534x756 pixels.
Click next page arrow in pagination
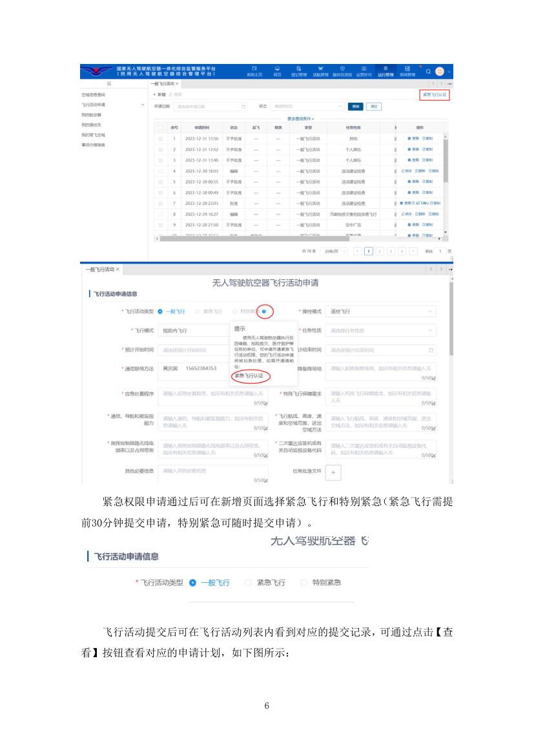(x=413, y=251)
